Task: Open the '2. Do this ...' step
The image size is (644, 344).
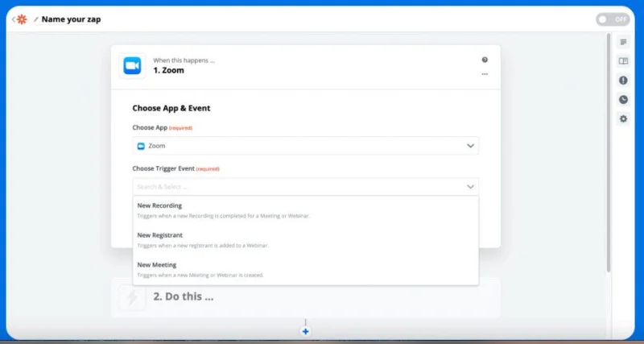Action: [306, 297]
